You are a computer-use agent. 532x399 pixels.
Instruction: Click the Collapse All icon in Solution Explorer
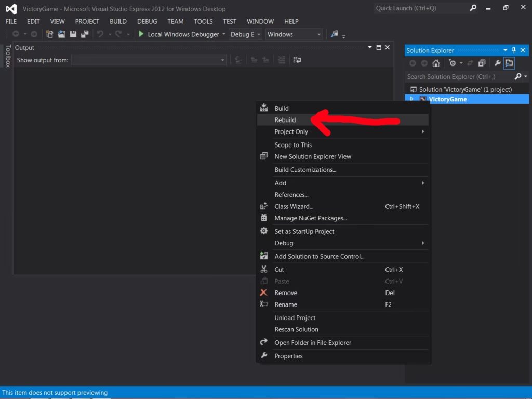point(482,63)
